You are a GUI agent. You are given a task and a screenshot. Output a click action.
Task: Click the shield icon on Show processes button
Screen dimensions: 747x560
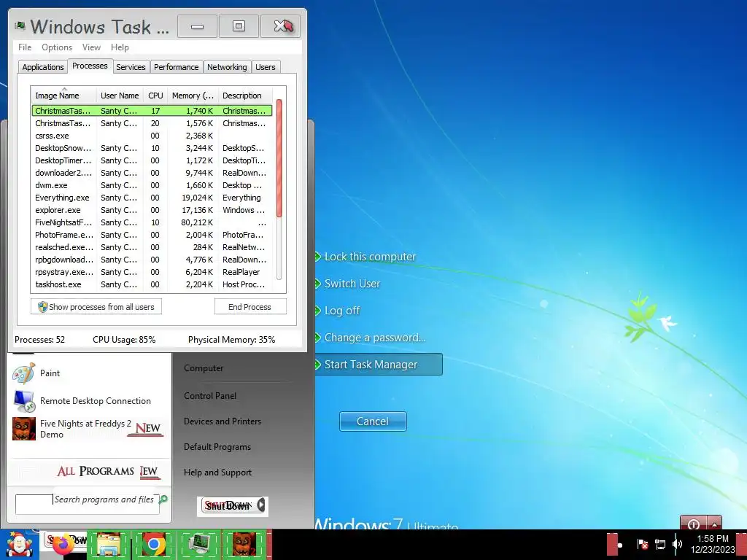pyautogui.click(x=43, y=307)
